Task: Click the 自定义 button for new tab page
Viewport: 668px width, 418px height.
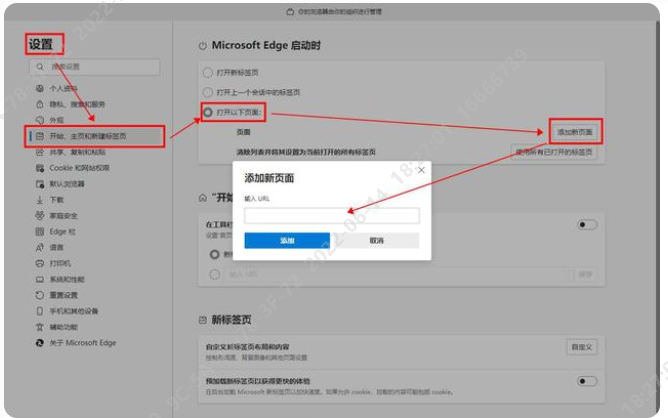Action: click(x=582, y=347)
